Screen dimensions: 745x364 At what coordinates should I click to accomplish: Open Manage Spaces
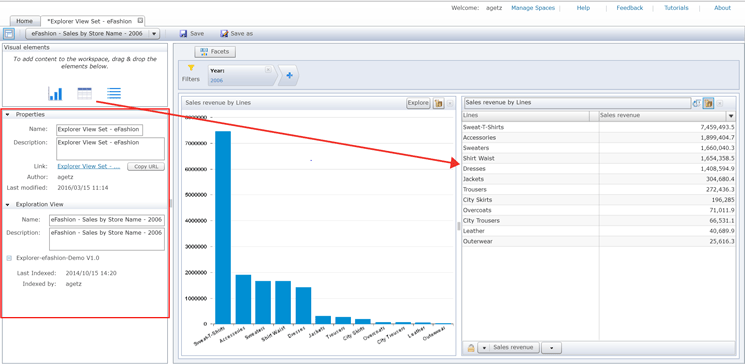[x=533, y=8]
